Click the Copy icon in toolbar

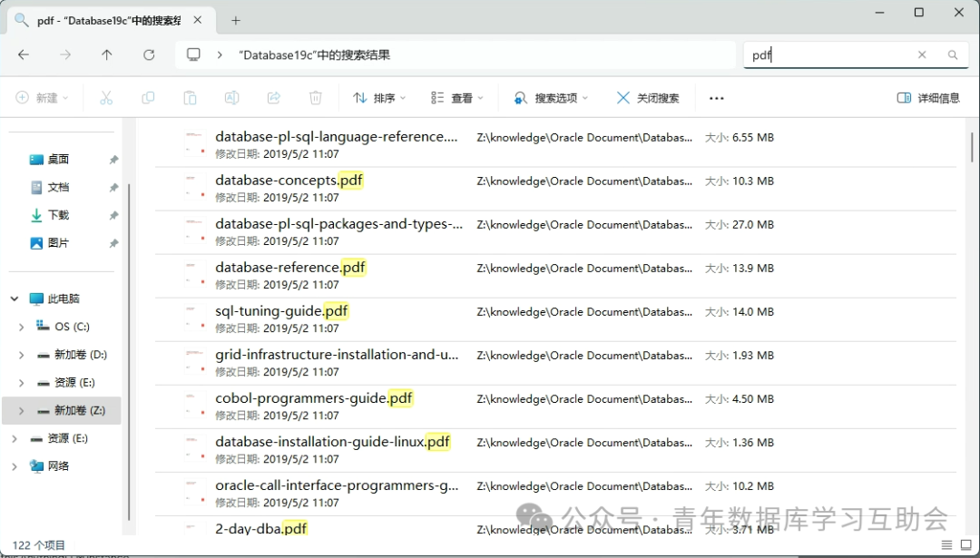148,97
